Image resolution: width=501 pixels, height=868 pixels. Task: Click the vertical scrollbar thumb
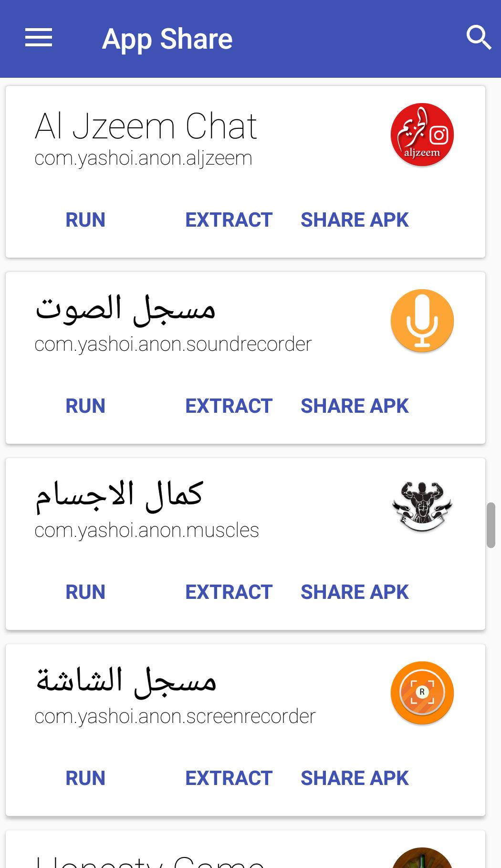pos(491,525)
